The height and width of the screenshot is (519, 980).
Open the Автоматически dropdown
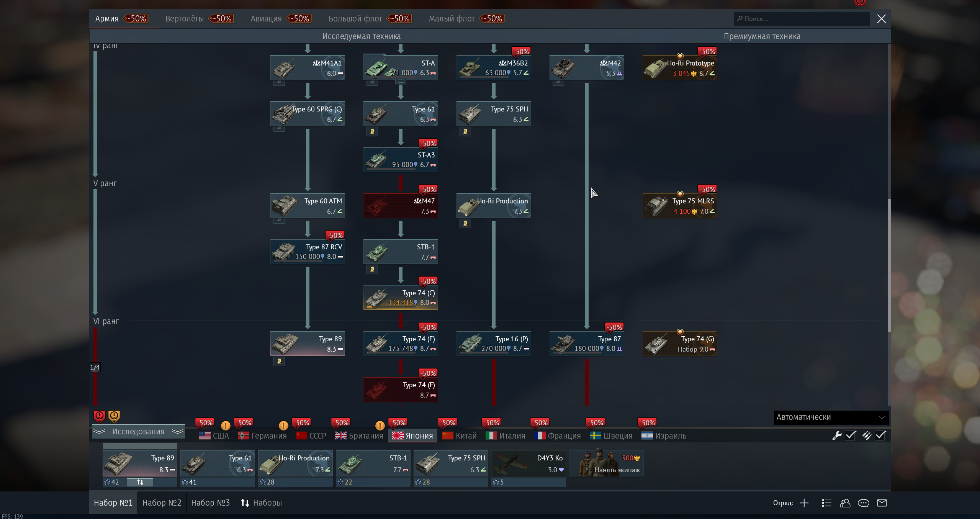coord(831,417)
